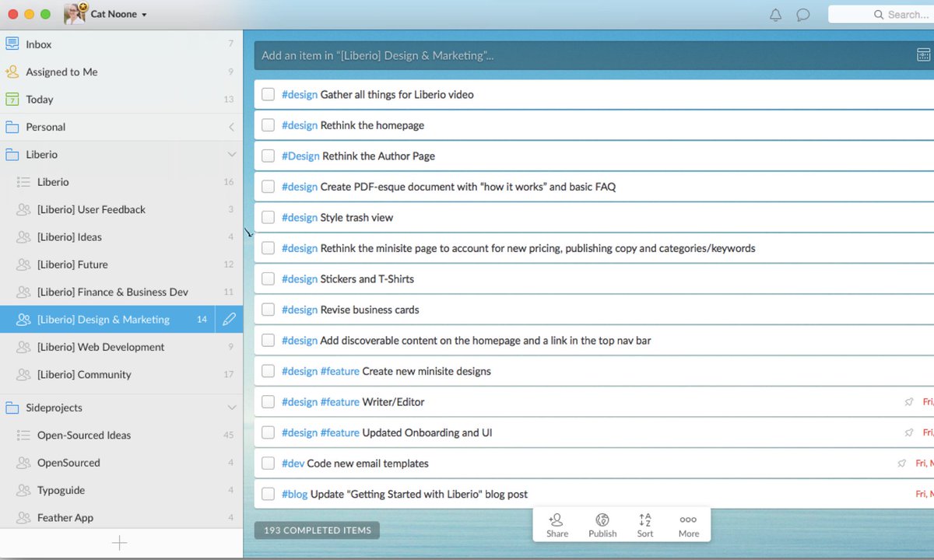Check off Rethink the minisite page task
The width and height of the screenshot is (934, 560).
pyautogui.click(x=268, y=248)
